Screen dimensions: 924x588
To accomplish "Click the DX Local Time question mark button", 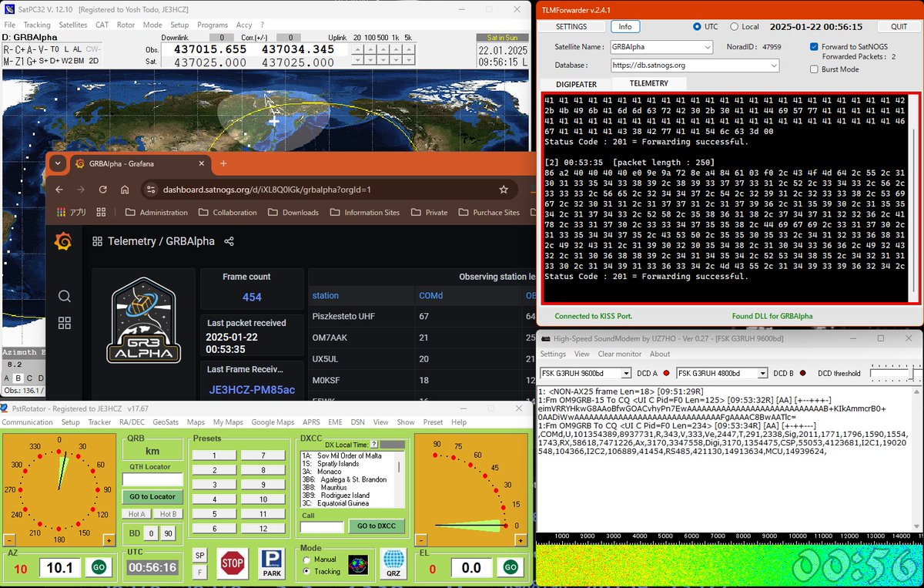I will click(x=374, y=445).
